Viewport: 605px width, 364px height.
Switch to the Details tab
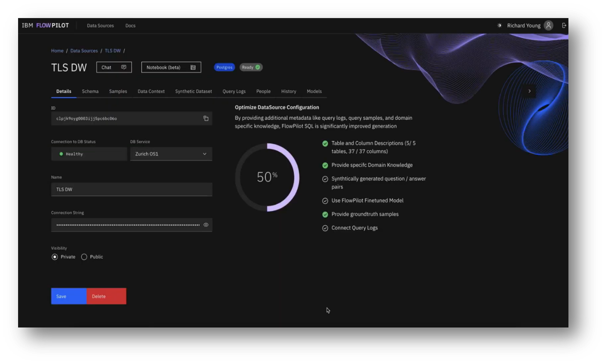click(x=64, y=91)
